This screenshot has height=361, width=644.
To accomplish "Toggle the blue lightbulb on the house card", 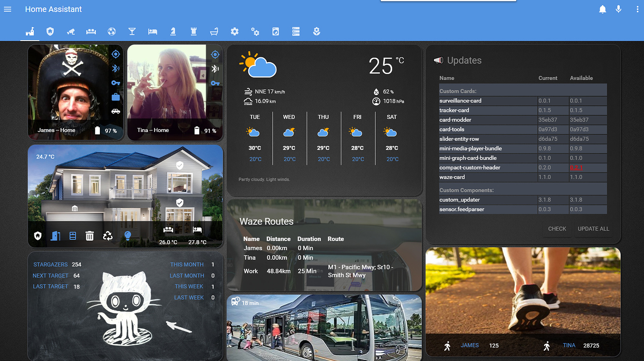I will coord(127,236).
